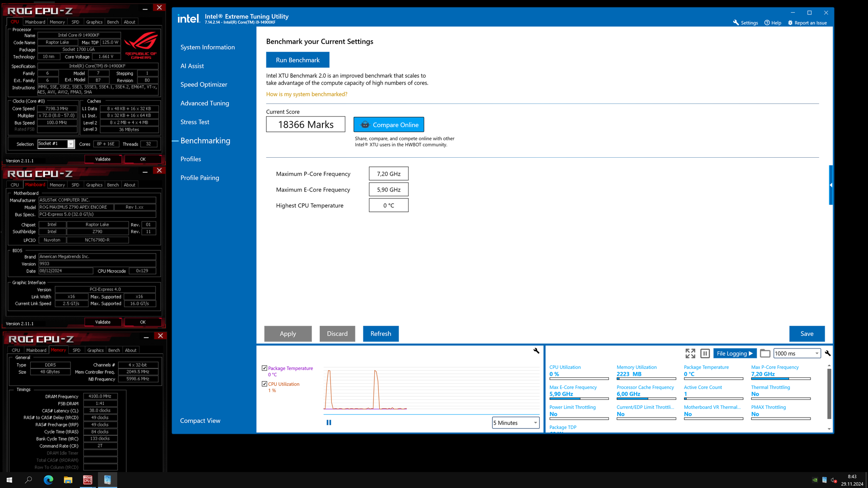Viewport: 868px width, 488px height.
Task: Open Mainboard tab in top CPU-Z window
Action: [x=35, y=22]
